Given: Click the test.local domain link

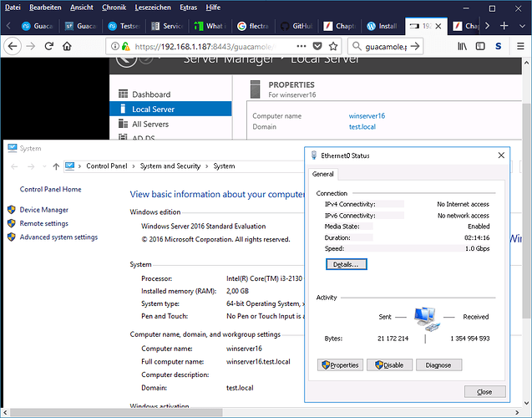Looking at the screenshot, I should pyautogui.click(x=362, y=127).
